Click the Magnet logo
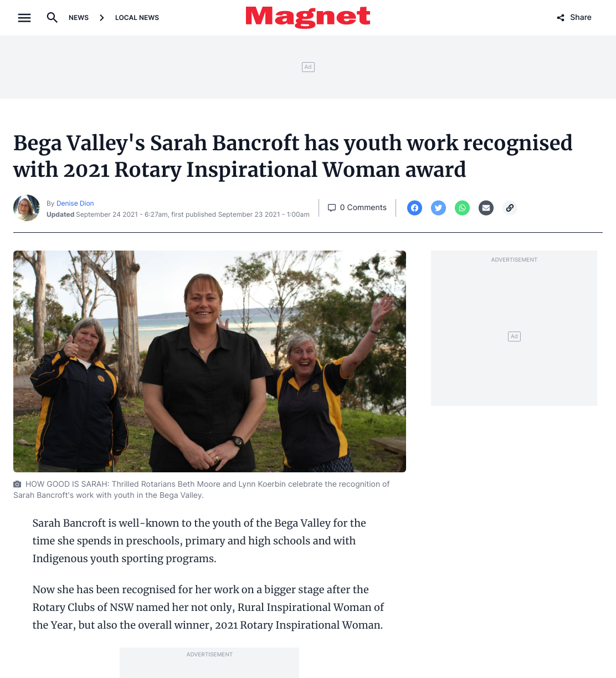Image resolution: width=616 pixels, height=678 pixels. pyautogui.click(x=308, y=17)
